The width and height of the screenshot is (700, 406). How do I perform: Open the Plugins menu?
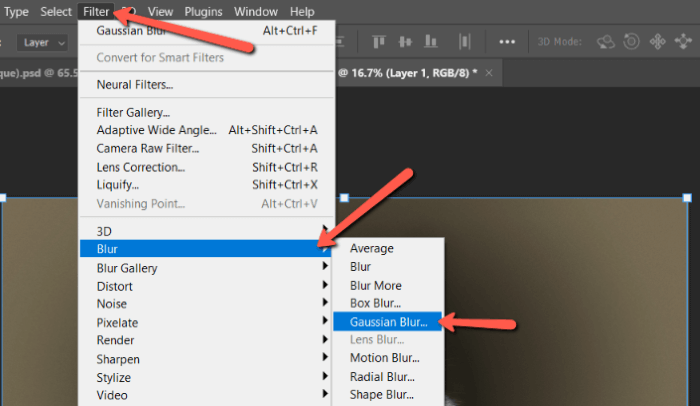click(x=204, y=11)
